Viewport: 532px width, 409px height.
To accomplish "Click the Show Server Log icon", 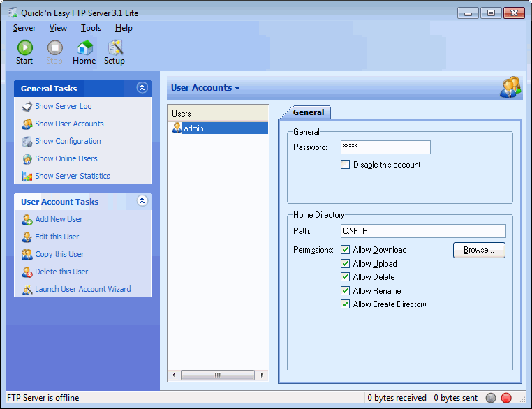I will click(x=27, y=107).
